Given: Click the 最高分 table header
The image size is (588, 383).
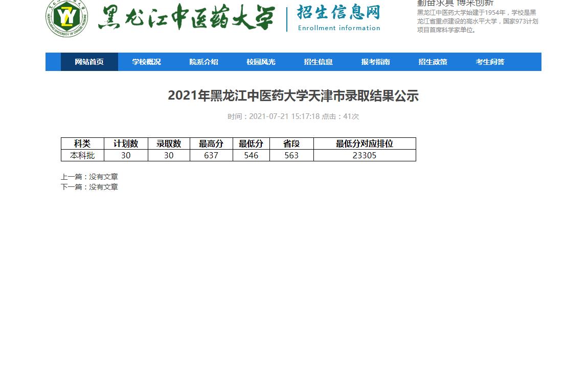Looking at the screenshot, I should pos(211,144).
